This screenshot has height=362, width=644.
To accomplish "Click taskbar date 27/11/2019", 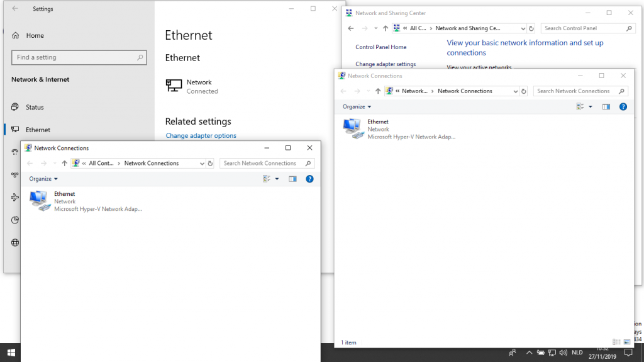I will [602, 357].
